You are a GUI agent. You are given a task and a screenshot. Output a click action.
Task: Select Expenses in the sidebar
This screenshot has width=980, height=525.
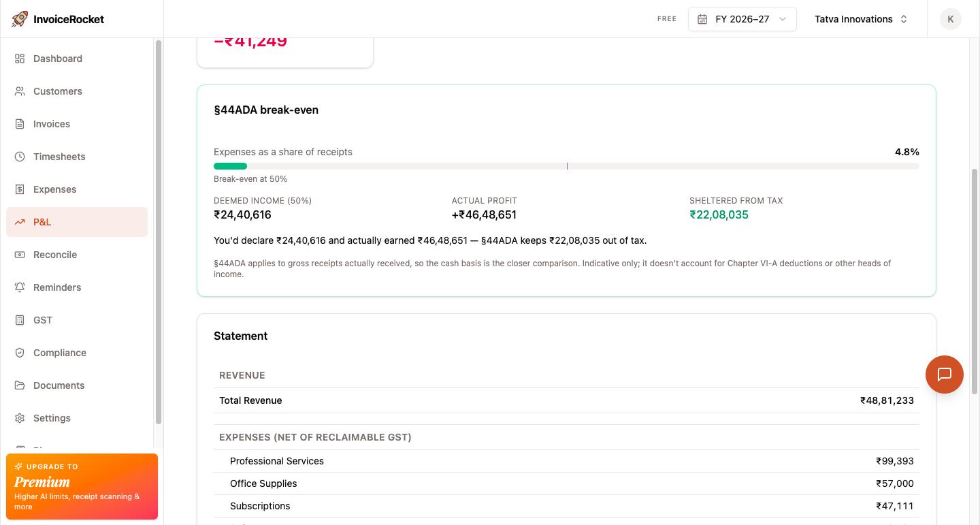[77, 189]
